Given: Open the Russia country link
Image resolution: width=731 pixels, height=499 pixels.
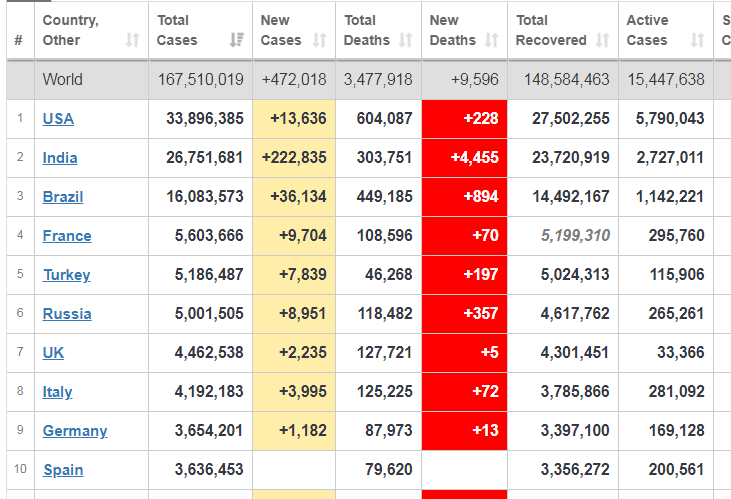Looking at the screenshot, I should [67, 314].
